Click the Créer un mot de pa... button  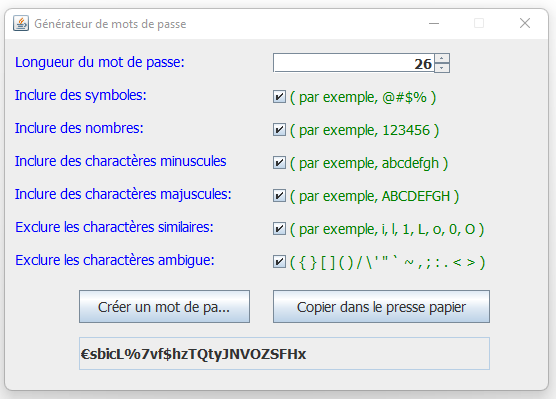(164, 307)
